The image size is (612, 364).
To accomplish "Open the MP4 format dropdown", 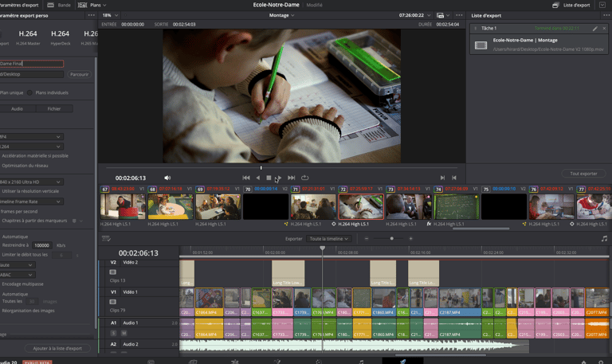I will coord(31,136).
